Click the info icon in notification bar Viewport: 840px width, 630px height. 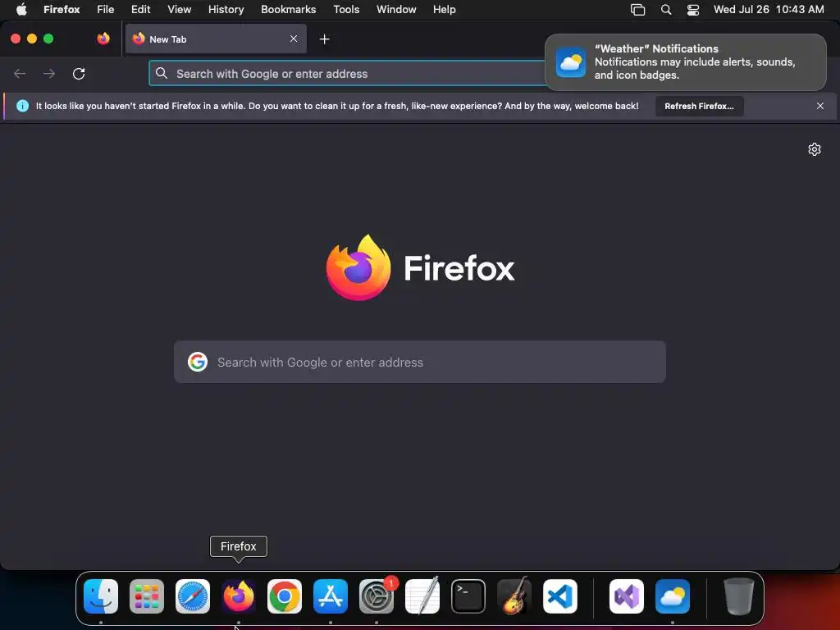pyautogui.click(x=22, y=106)
